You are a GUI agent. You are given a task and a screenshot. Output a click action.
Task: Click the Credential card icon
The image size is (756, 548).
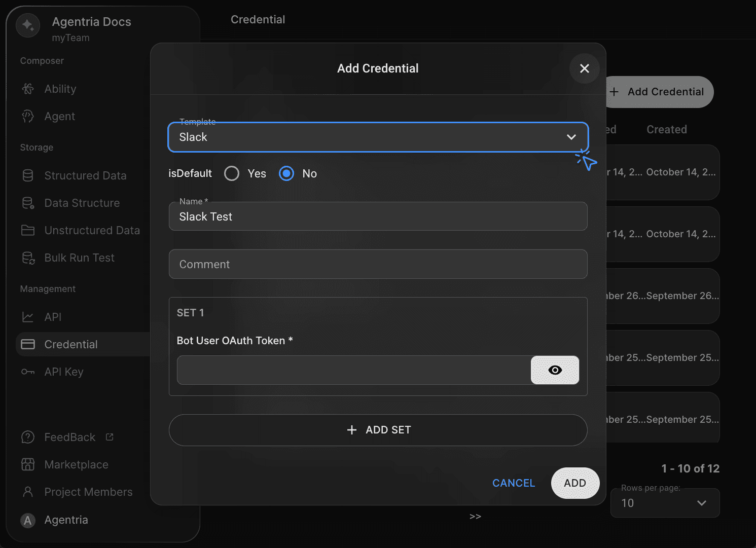[28, 344]
